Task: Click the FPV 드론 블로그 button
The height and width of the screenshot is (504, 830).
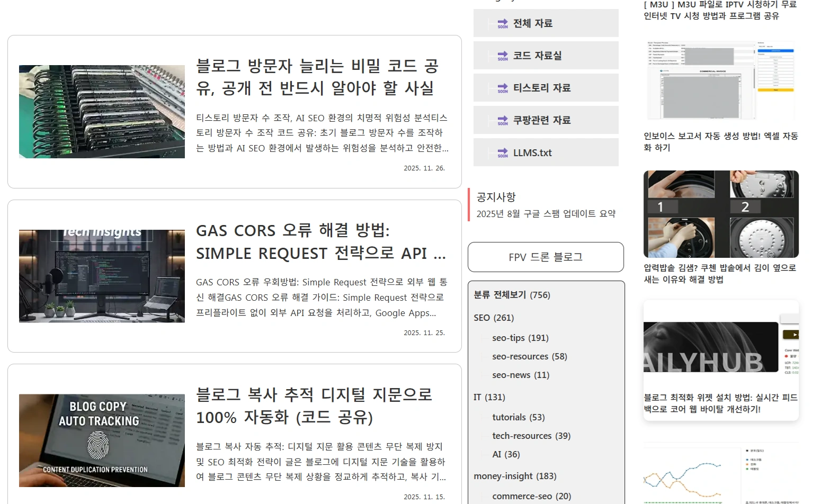Action: point(546,257)
